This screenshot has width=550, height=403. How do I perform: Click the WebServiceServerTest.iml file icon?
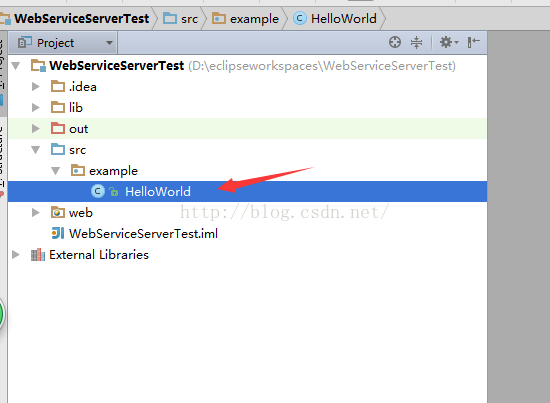point(58,233)
